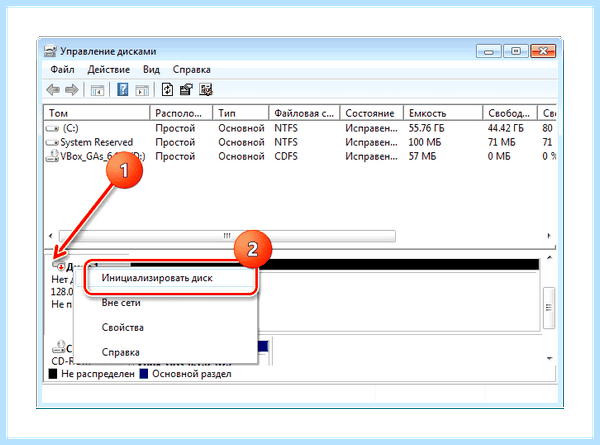Sort by the Файловая с... column header
The height and width of the screenshot is (445, 600).
[x=305, y=113]
